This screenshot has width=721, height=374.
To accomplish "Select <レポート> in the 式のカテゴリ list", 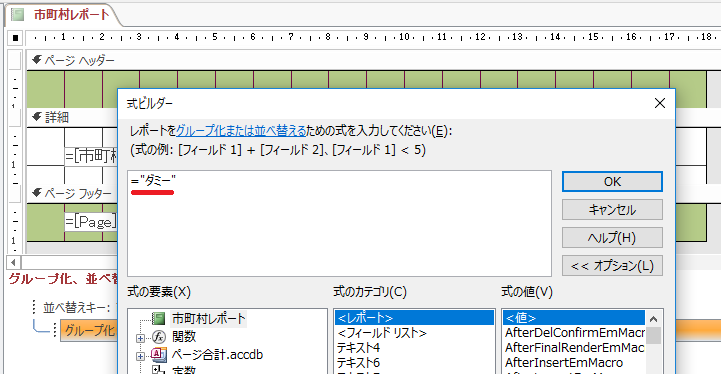I will click(414, 318).
